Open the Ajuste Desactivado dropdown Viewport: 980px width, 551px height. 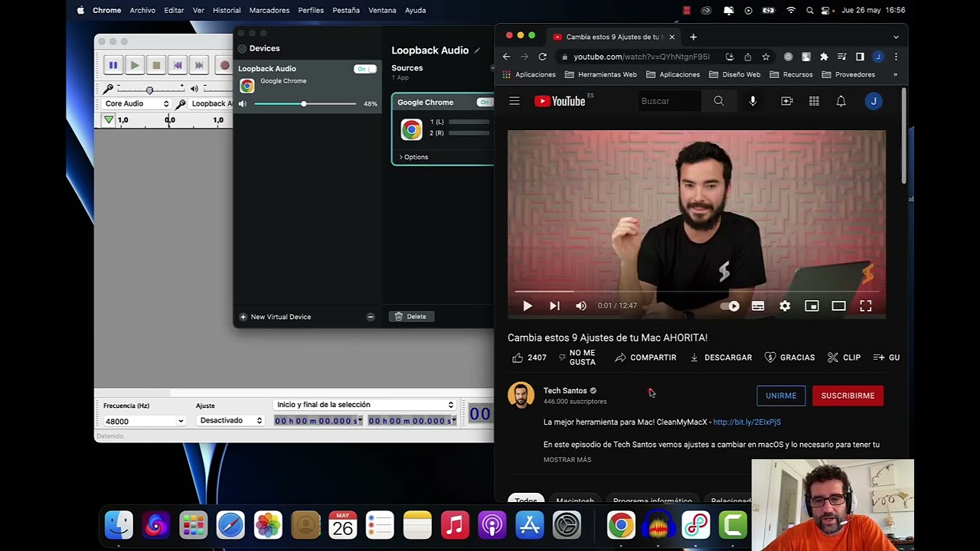(x=230, y=421)
